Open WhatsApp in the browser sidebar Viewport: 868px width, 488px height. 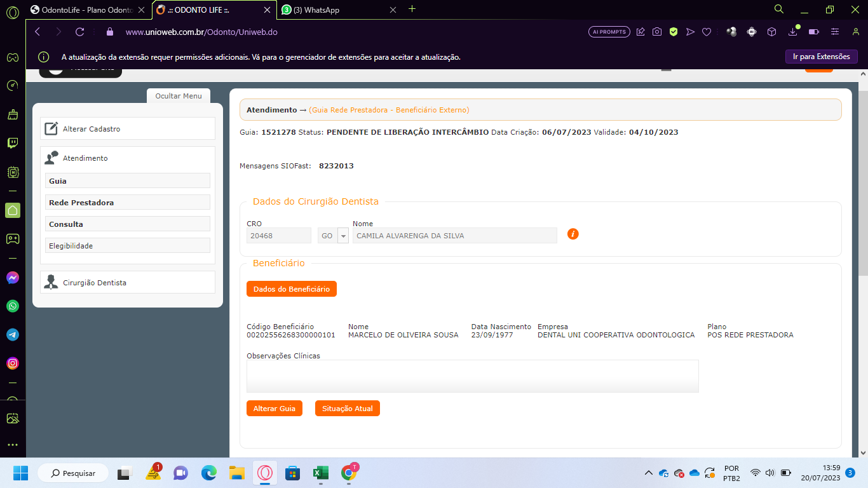pyautogui.click(x=13, y=306)
